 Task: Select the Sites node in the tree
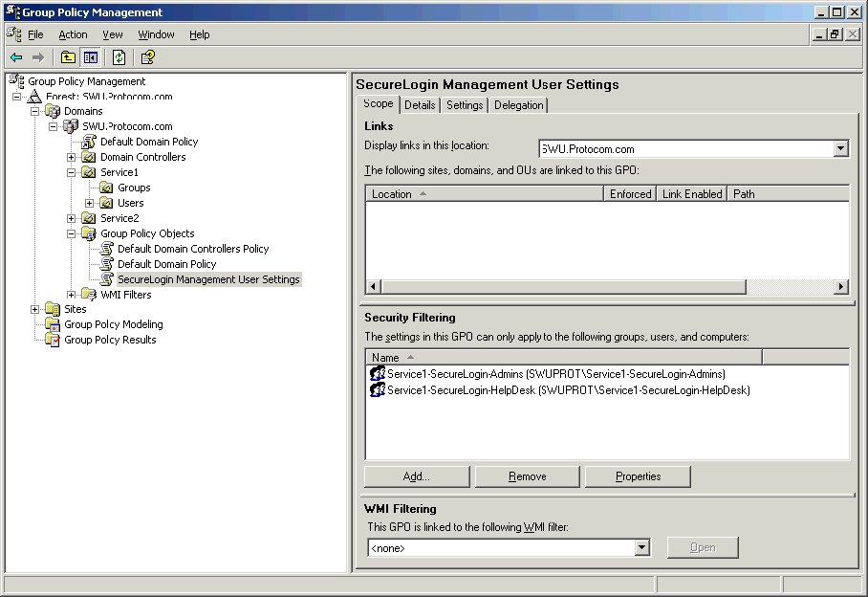[x=74, y=309]
